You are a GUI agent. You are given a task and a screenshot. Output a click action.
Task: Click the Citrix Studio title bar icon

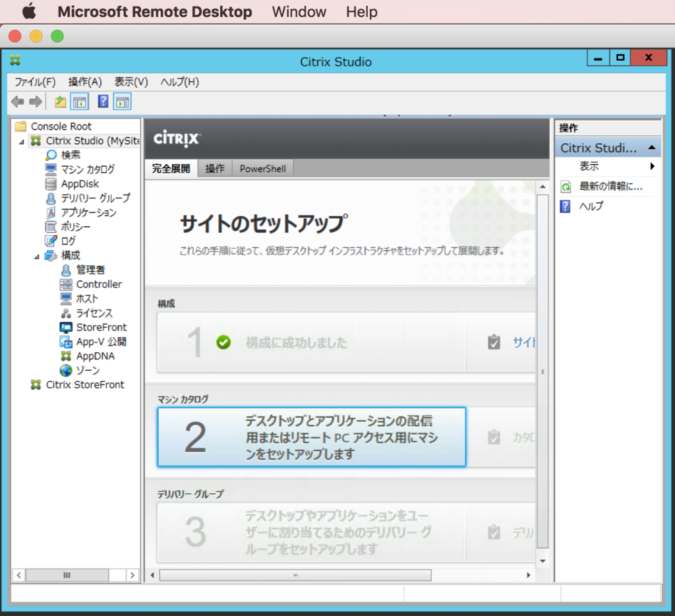click(16, 60)
